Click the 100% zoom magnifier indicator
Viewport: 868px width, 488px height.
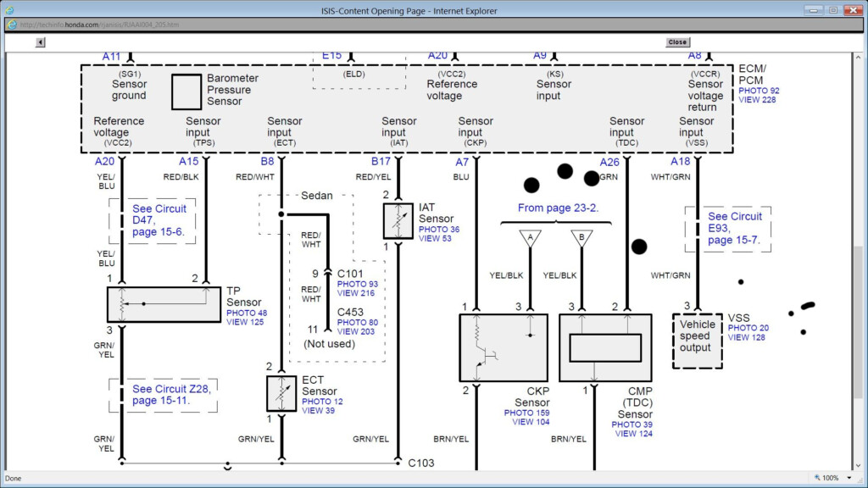826,478
